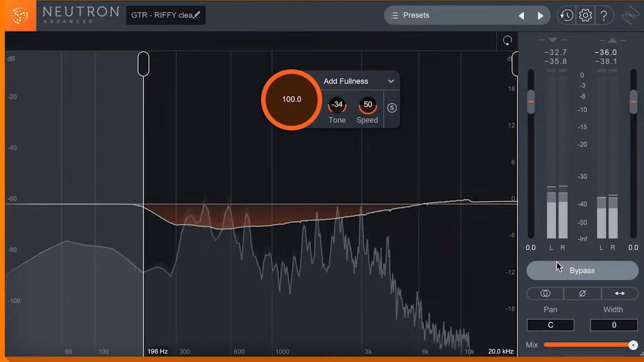Click the faded module icon at the header's right end

[630, 16]
